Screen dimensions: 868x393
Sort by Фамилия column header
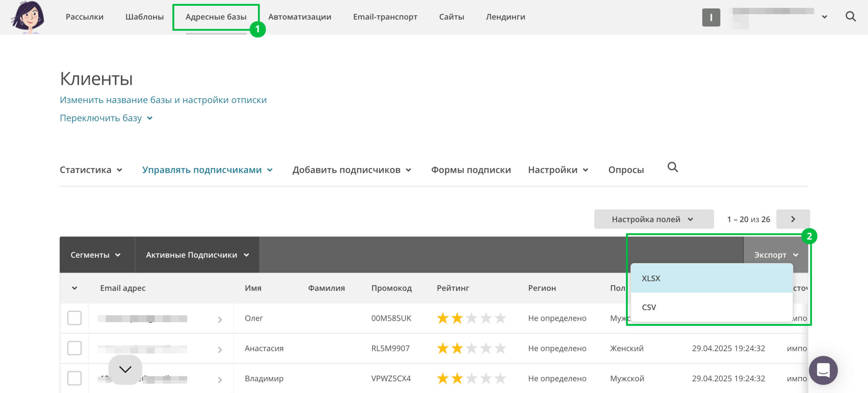[x=326, y=288]
